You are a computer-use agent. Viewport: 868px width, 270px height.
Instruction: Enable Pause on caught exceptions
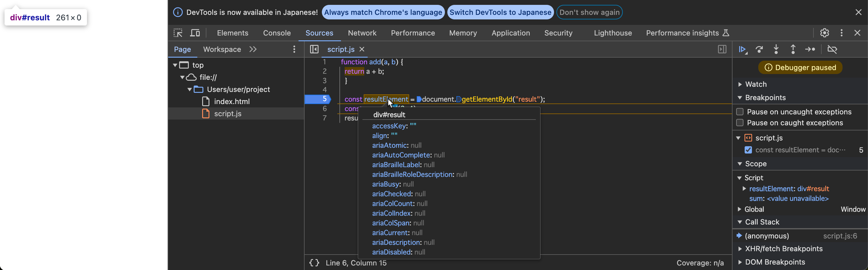pos(739,123)
